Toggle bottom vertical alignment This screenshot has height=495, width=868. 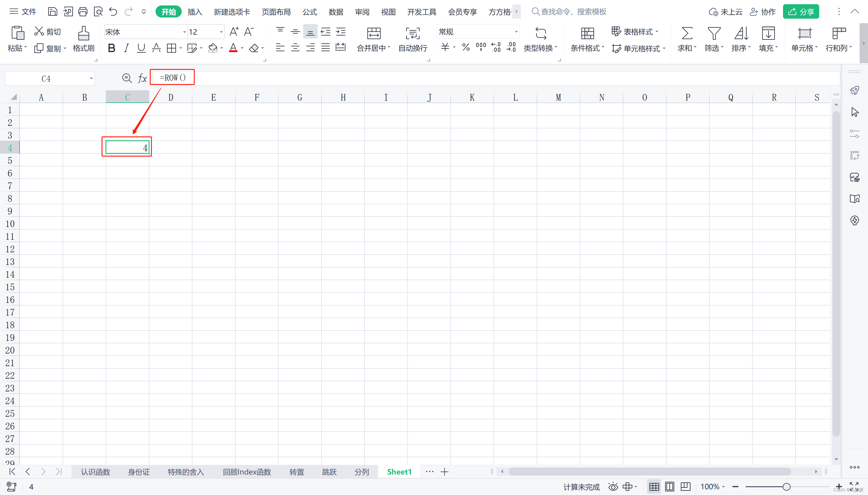(310, 32)
